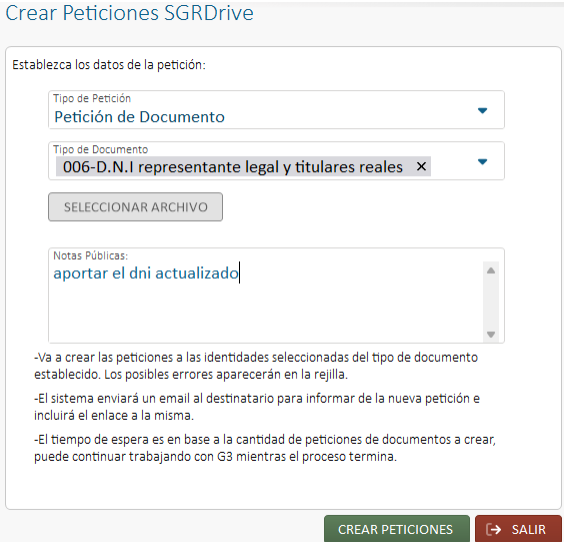Click 'Establezca los datos de la petición' text
Screen dimensions: 564x542
[x=109, y=65]
